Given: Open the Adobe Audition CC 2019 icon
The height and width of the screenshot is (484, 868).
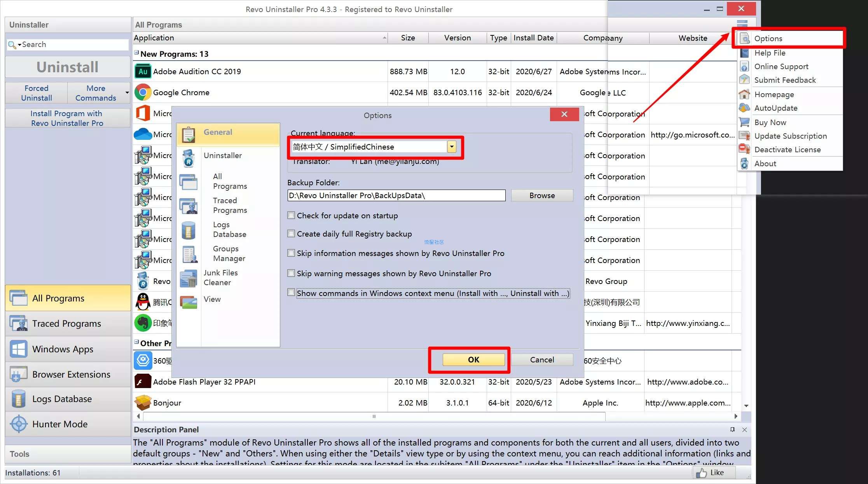Looking at the screenshot, I should tap(143, 71).
